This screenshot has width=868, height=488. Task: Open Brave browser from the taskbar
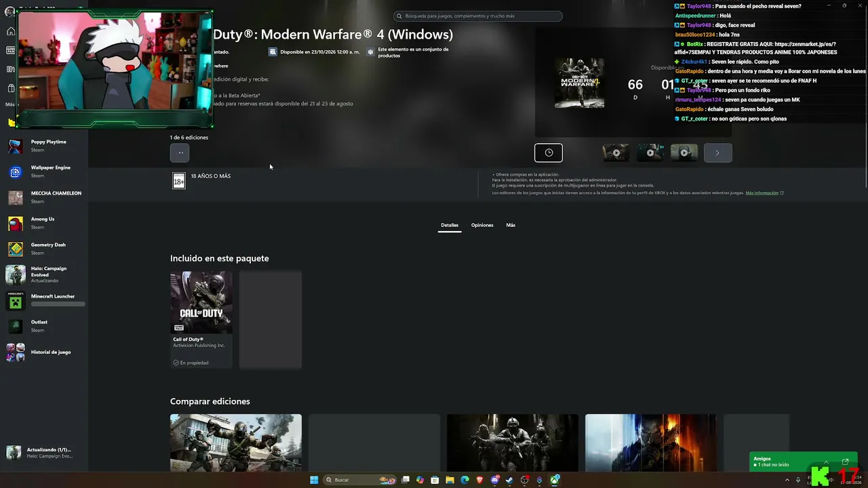point(480,480)
